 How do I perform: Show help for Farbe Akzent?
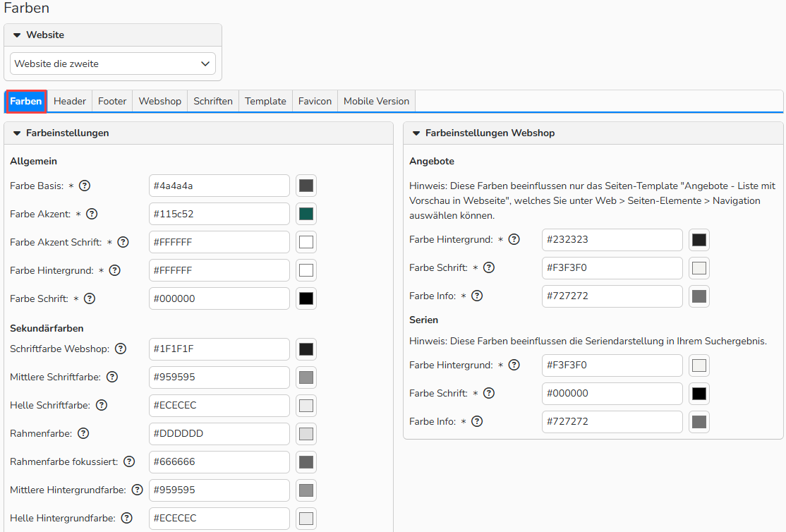point(92,214)
